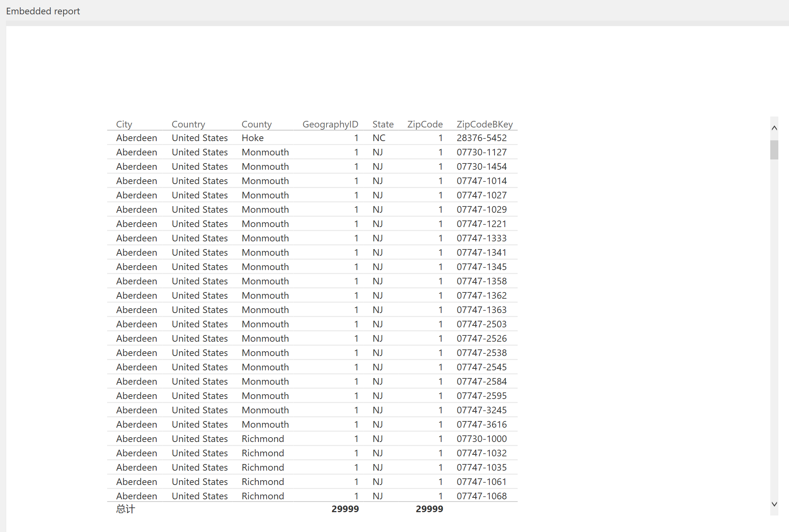Sort by the City column header
The width and height of the screenshot is (789, 532).
click(x=124, y=124)
